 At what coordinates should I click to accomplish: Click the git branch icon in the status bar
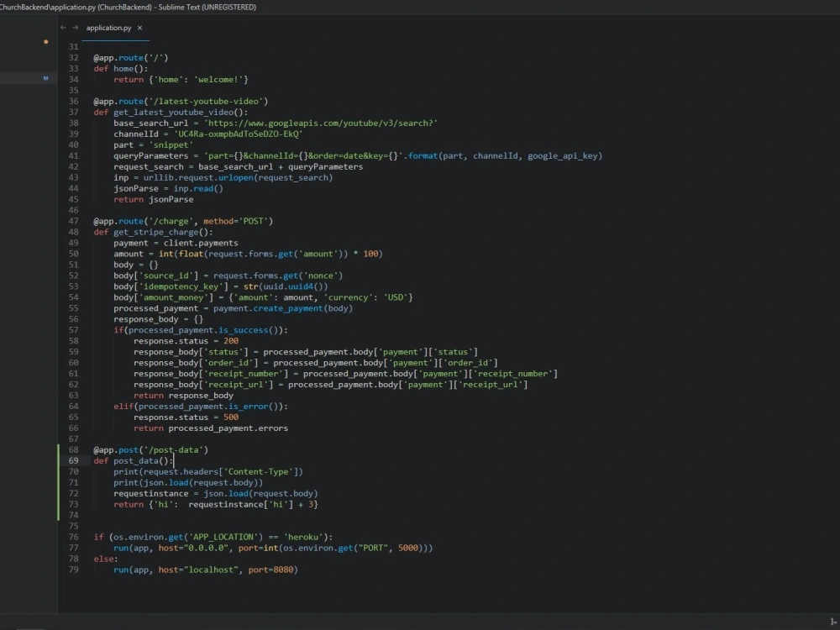pos(833,622)
